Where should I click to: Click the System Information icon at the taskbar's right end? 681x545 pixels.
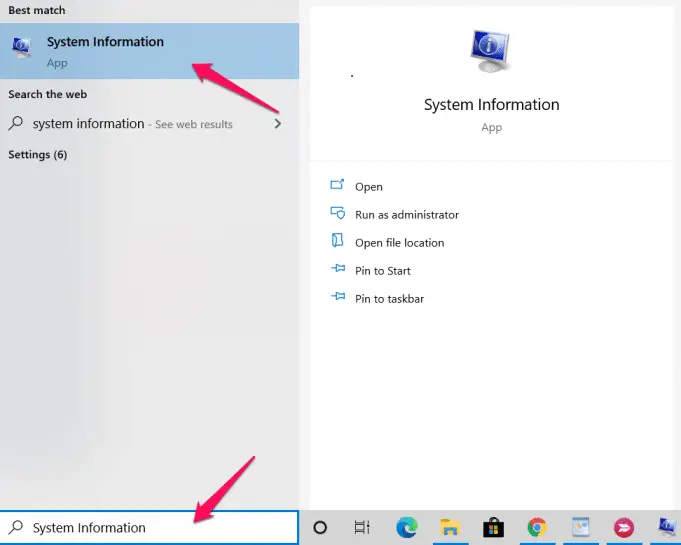coord(666,528)
